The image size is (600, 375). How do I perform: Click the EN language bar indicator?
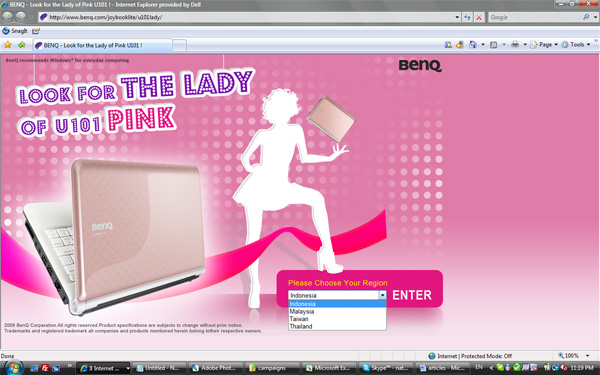pyautogui.click(x=478, y=367)
